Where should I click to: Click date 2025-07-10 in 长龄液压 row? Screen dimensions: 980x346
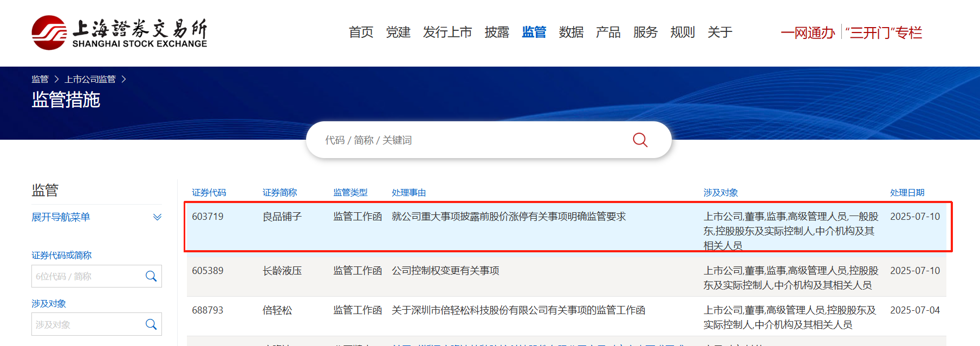pos(915,271)
